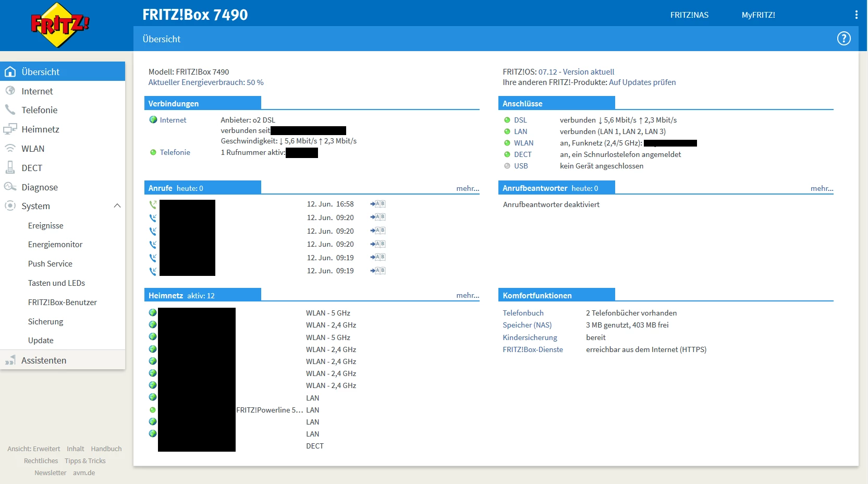
Task: Click the USB link under Anschlüsse
Action: pos(521,166)
